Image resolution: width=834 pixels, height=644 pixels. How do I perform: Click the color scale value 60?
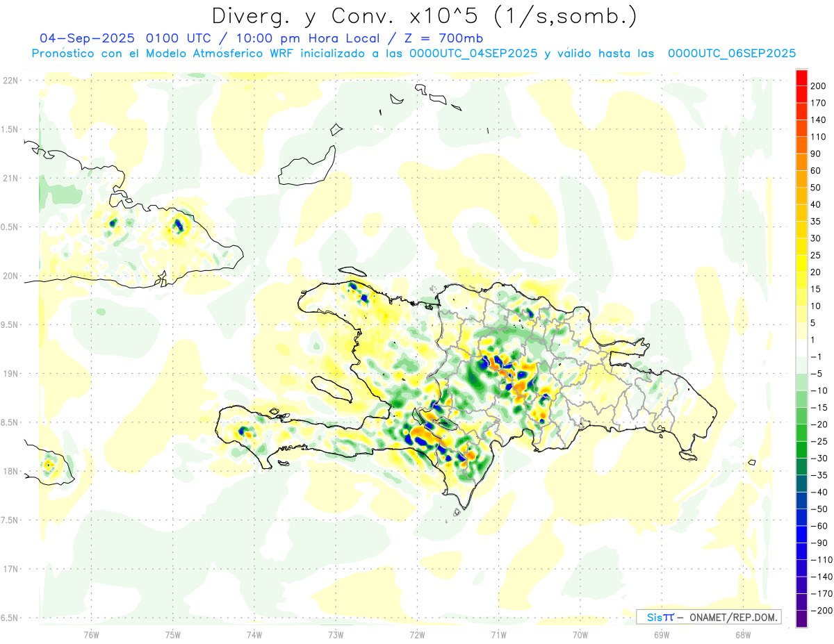click(x=817, y=171)
